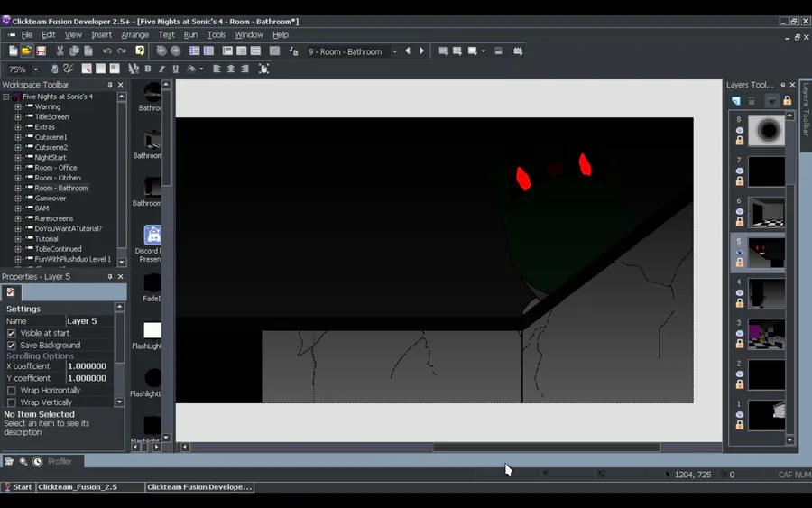Expand the Gameover frame node
The image size is (812, 508).
coord(18,199)
